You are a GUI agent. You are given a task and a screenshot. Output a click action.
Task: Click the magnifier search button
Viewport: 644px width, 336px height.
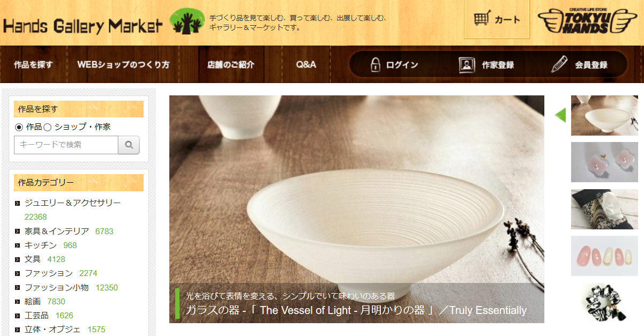click(x=129, y=145)
